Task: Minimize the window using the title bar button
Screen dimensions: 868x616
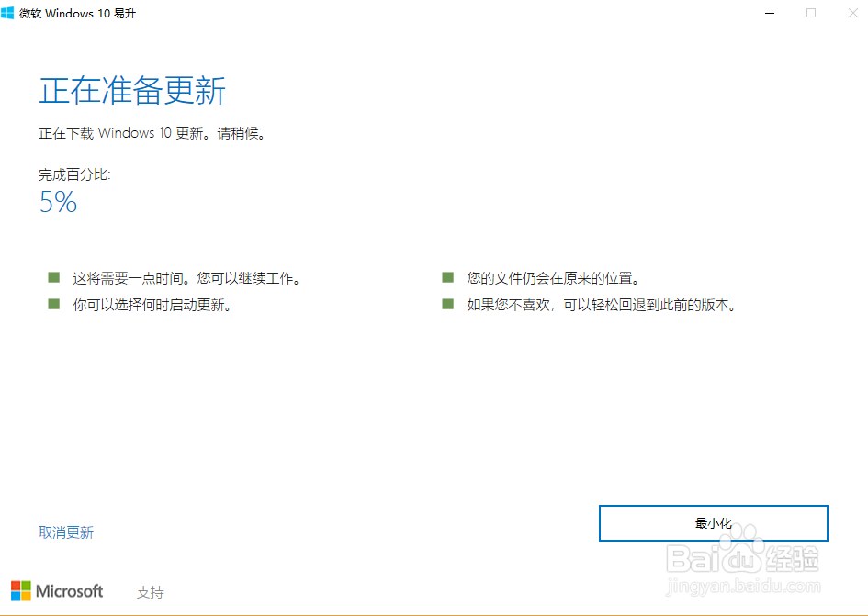Action: tap(770, 13)
